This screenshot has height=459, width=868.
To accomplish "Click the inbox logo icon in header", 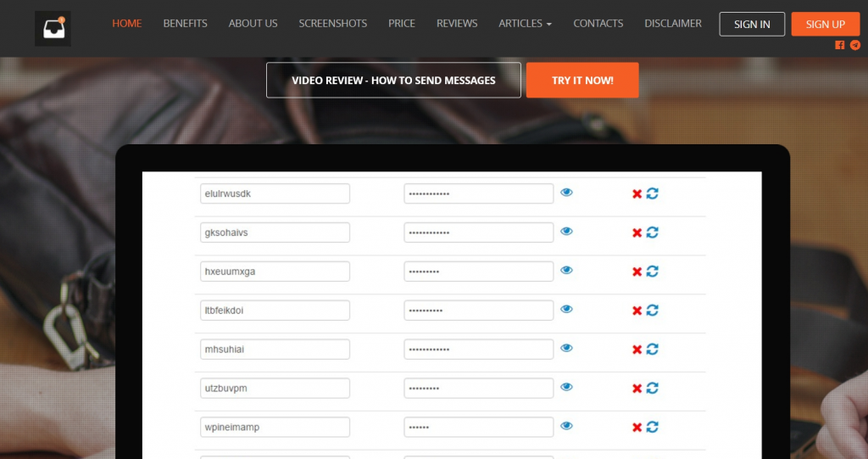I will coord(53,28).
